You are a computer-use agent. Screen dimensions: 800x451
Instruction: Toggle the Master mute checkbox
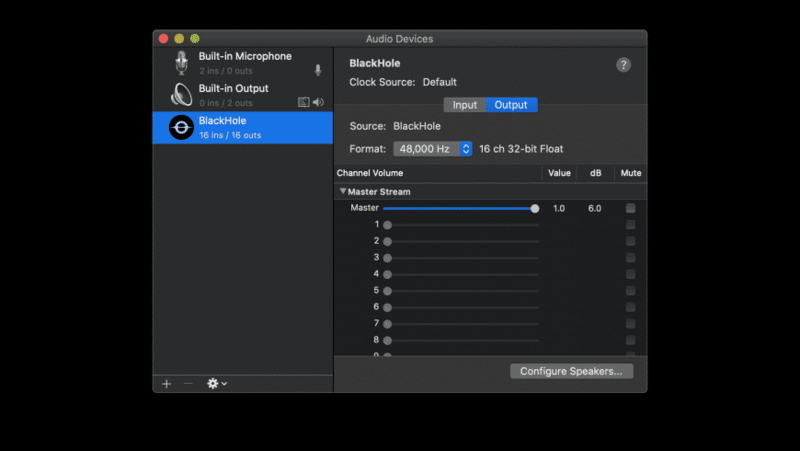click(631, 208)
